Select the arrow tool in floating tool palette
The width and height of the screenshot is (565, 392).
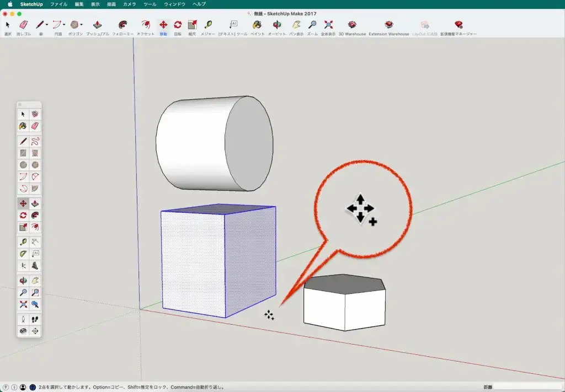click(23, 114)
